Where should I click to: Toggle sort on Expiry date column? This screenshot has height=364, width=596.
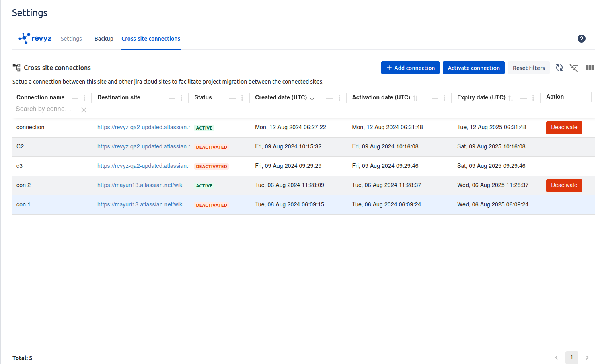coord(511,98)
